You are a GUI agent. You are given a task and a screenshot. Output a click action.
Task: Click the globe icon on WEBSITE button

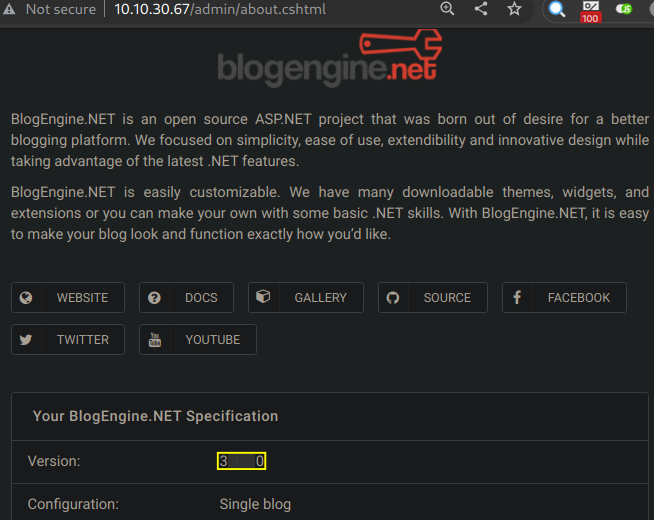click(26, 298)
